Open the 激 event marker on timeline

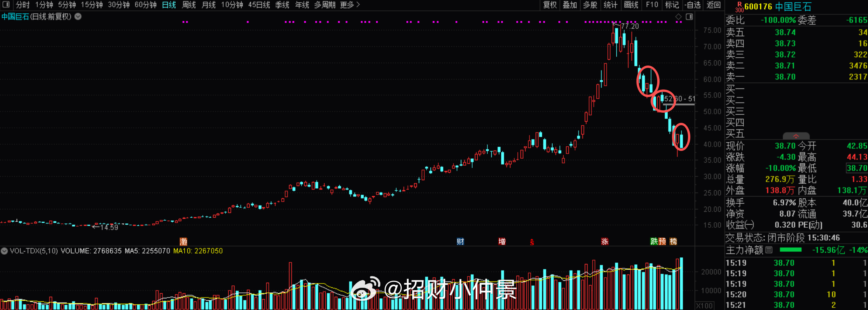tap(183, 241)
